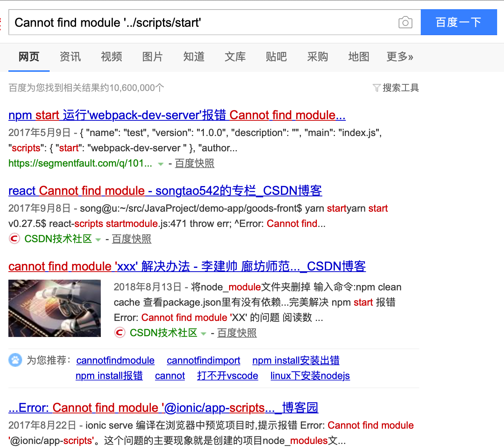The width and height of the screenshot is (504, 447).
Task: Expand dropdown arrow next to third result's CSDN source
Action: [x=204, y=333]
